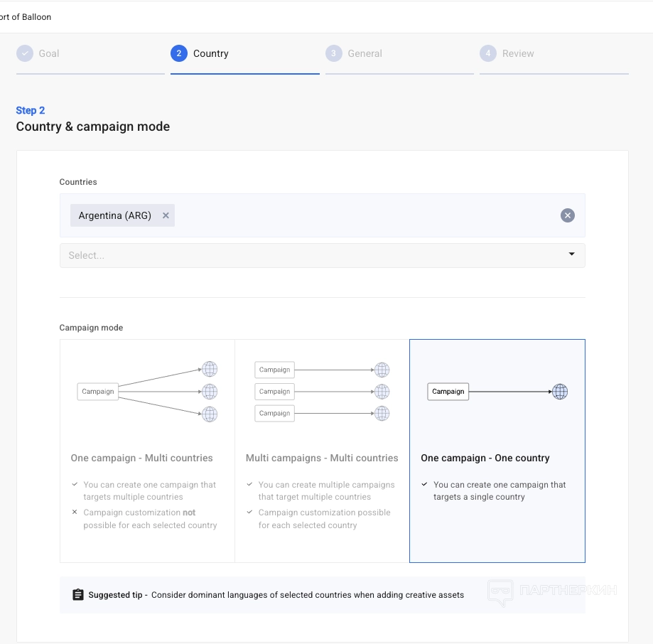Click the Goal step checkmark icon
The height and width of the screenshot is (644, 653).
[25, 53]
